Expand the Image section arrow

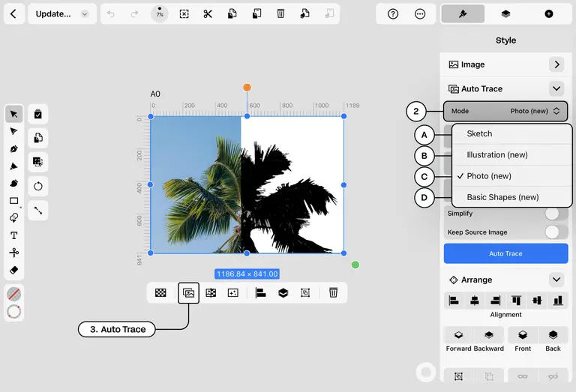[x=557, y=64]
